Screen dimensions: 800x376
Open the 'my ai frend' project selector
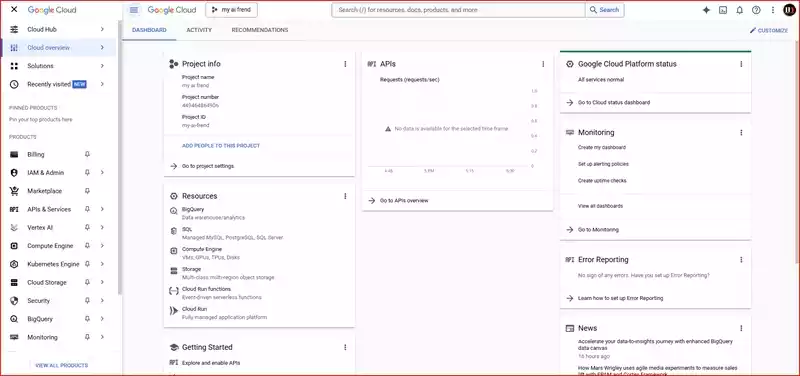[232, 10]
